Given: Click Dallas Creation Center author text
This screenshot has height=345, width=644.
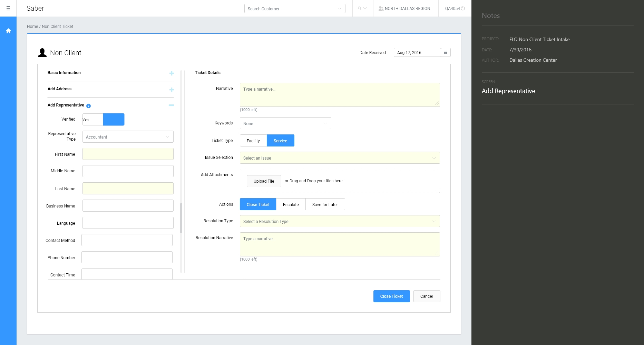Looking at the screenshot, I should click(x=533, y=60).
